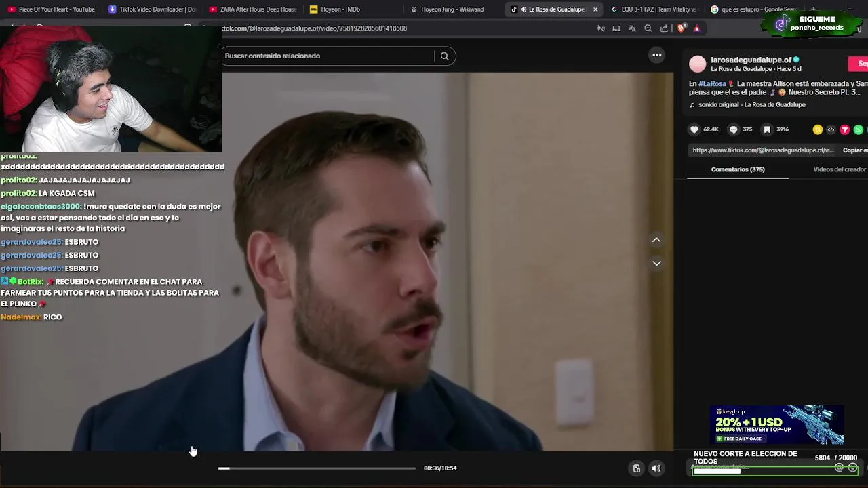Click chat username Nadelmox
The image size is (868, 488).
[x=20, y=317]
